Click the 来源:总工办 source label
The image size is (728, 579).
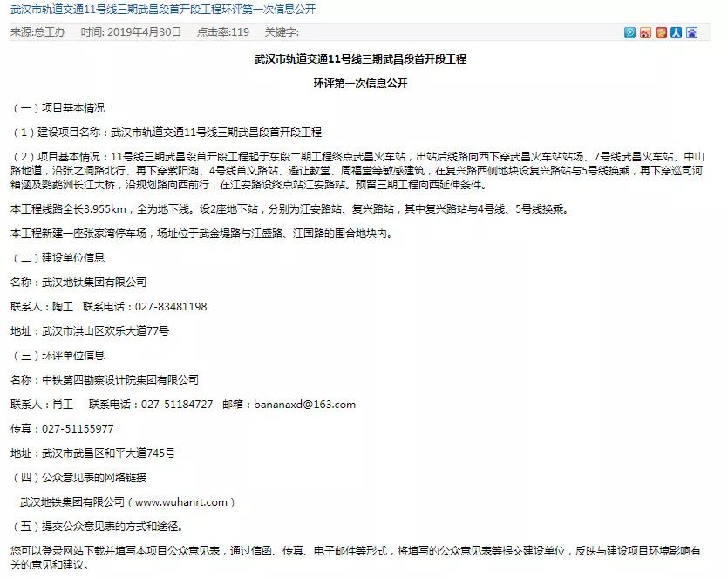(37, 32)
